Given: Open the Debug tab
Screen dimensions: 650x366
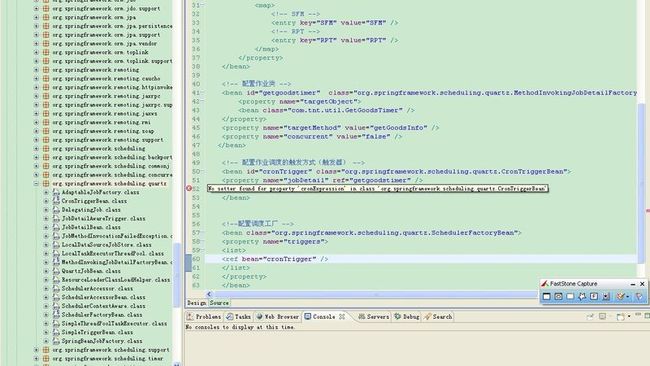Looking at the screenshot, I should pos(407,317).
